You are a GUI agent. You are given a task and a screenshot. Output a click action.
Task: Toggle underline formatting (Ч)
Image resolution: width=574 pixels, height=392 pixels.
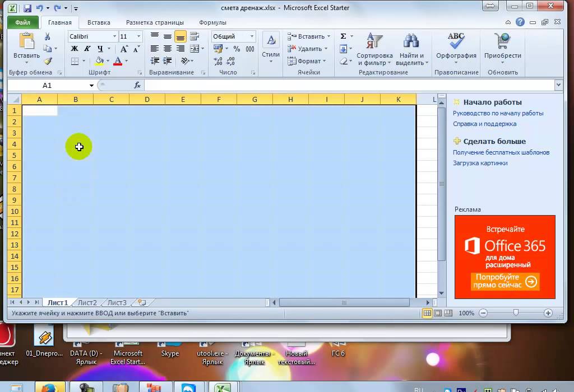(x=100, y=49)
